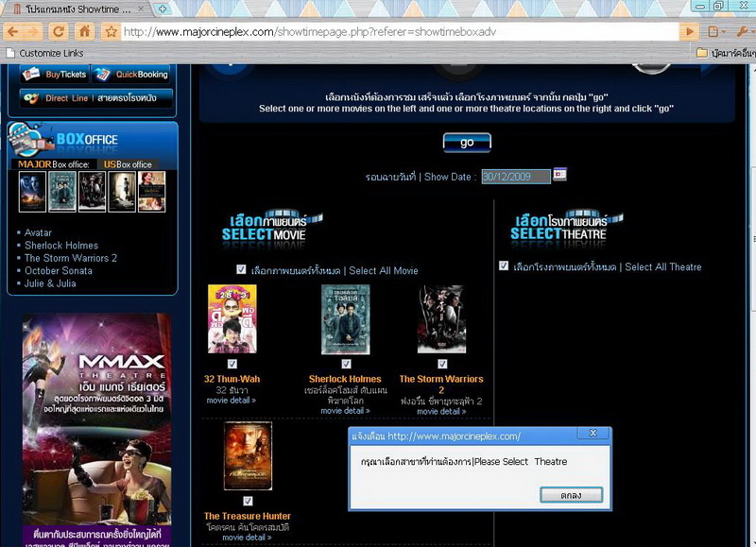Uncheck the Sherlock Holmes movie checkbox
Viewport: 756px width, 547px height.
(346, 364)
